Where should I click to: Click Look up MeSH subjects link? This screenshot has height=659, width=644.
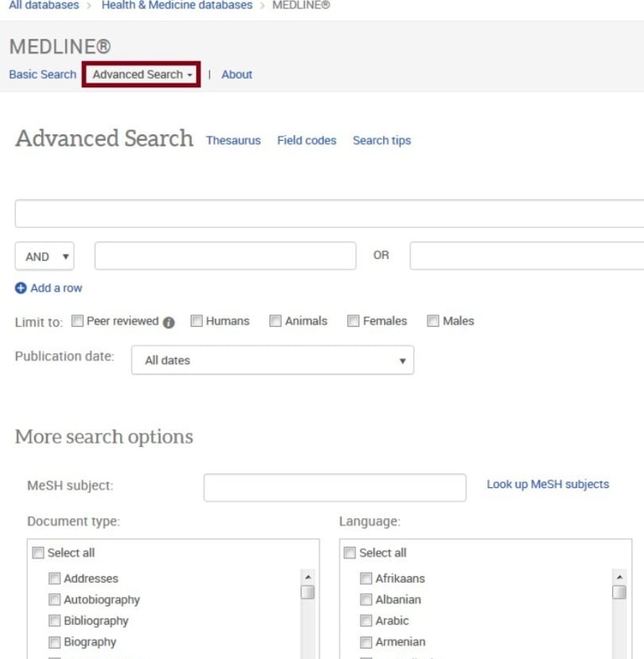548,484
